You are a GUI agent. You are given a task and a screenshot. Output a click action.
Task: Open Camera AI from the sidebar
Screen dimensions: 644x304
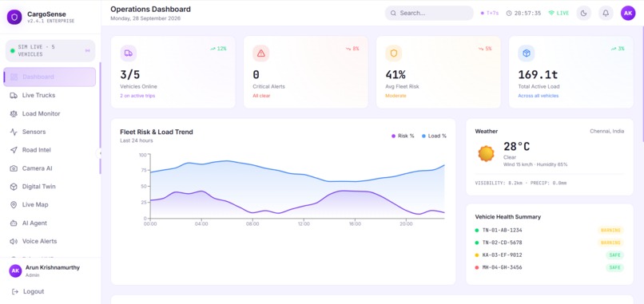coord(50,168)
